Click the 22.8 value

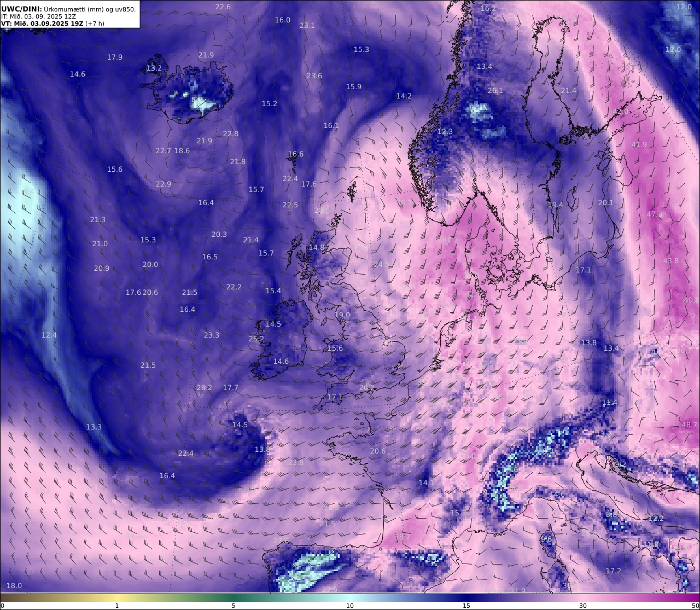tap(231, 134)
